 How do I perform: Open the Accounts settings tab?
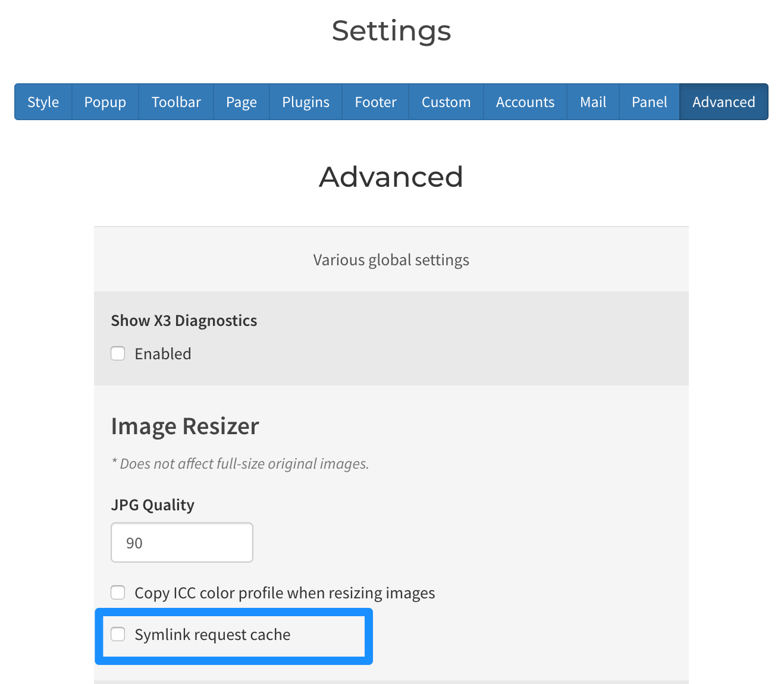click(525, 102)
